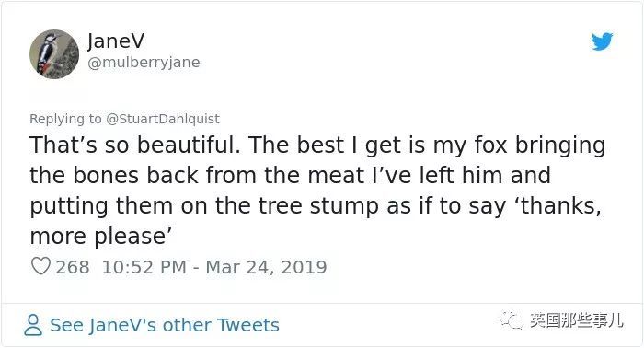Open the @StuartDahlquist mention link

point(163,119)
